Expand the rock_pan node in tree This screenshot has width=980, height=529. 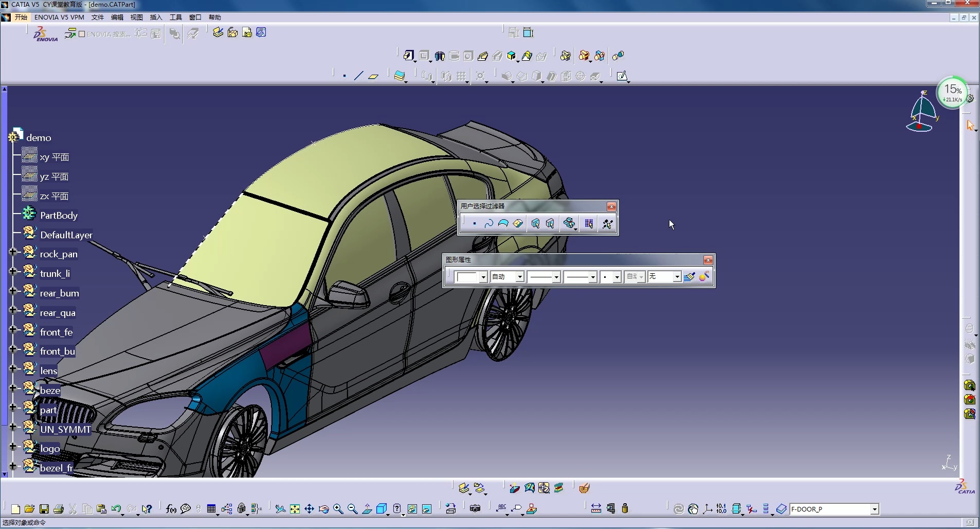coord(13,252)
